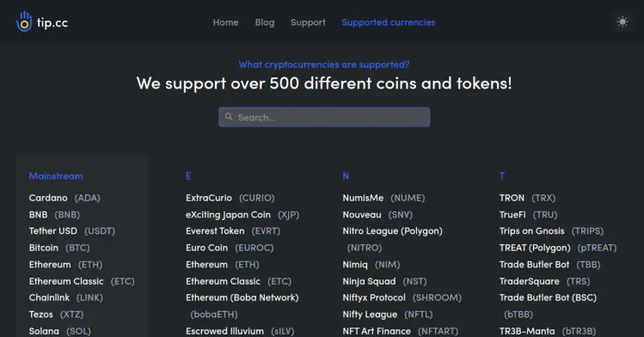Select Nouveau (SNV) entry
This screenshot has height=337, width=644.
point(377,215)
